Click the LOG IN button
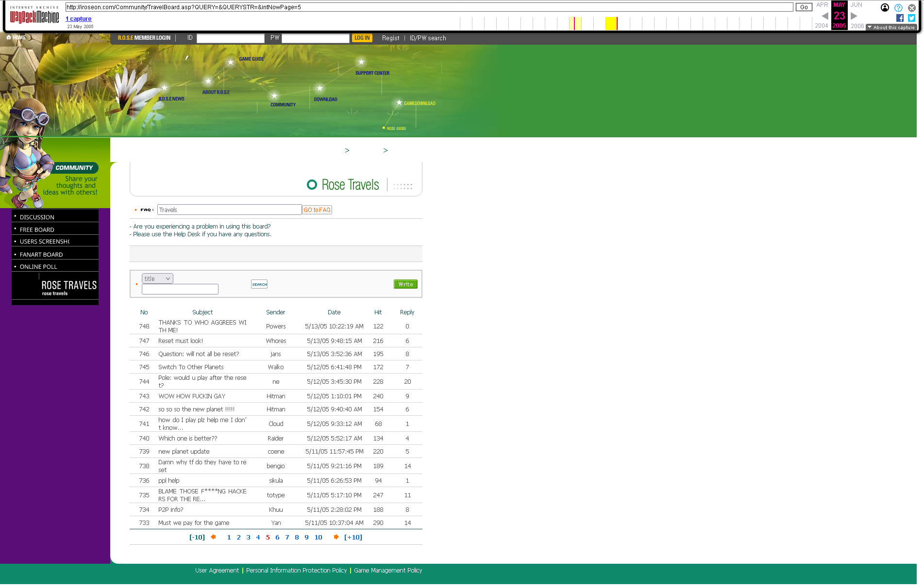 tap(362, 38)
